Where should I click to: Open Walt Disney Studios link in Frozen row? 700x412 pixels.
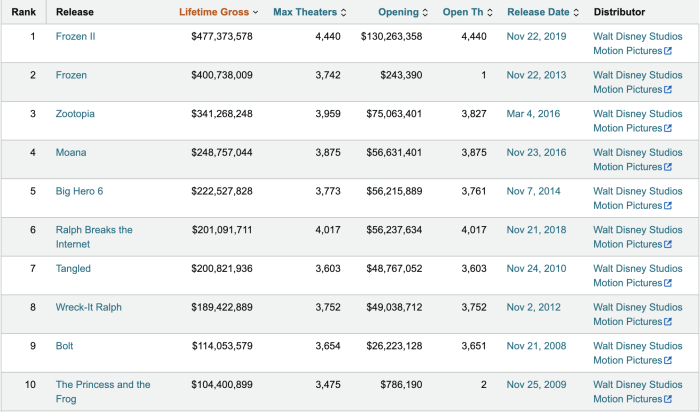pos(638,75)
